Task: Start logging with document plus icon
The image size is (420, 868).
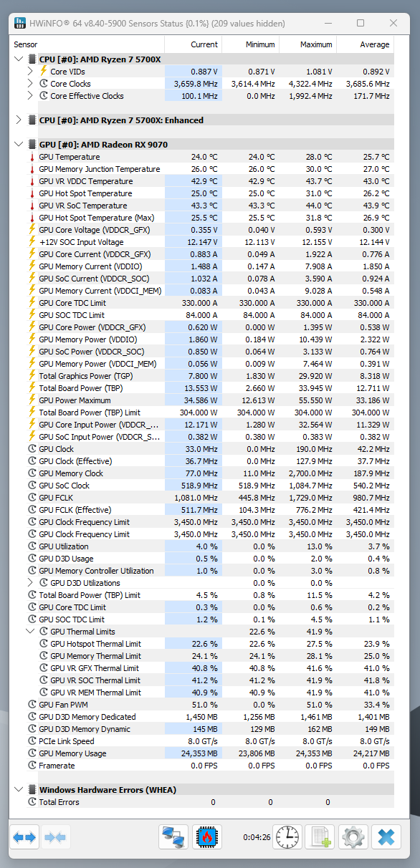Action: pos(320,836)
